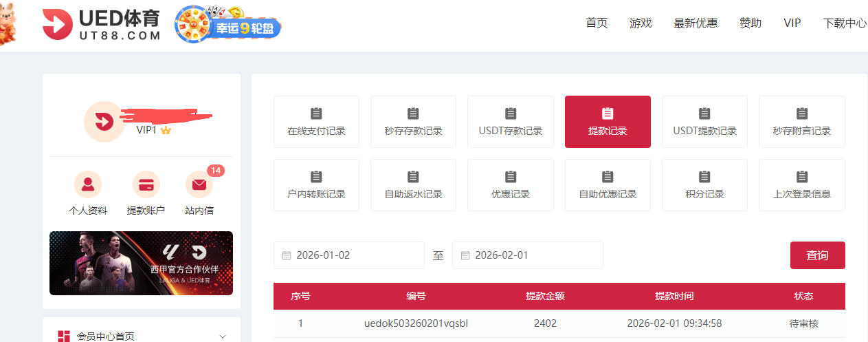Viewport: 868px width, 342px height.
Task: Switch to 在线支付记录 tab
Action: click(x=316, y=122)
